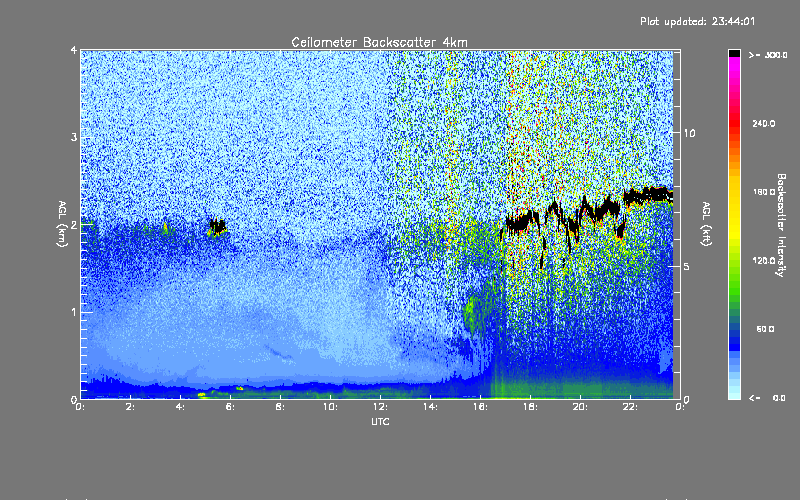Click the "120.0" colorbar value

764,260
